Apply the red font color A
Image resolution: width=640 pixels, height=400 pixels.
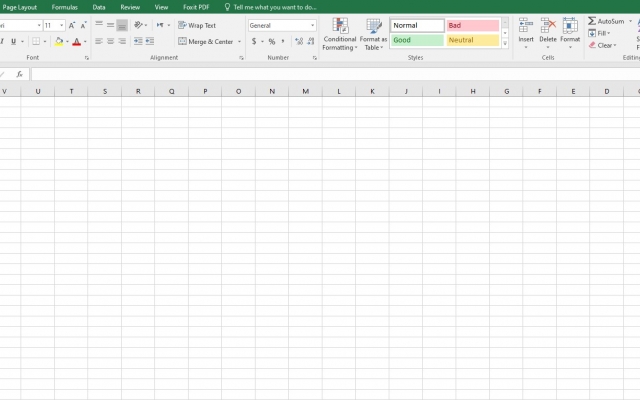tap(76, 41)
